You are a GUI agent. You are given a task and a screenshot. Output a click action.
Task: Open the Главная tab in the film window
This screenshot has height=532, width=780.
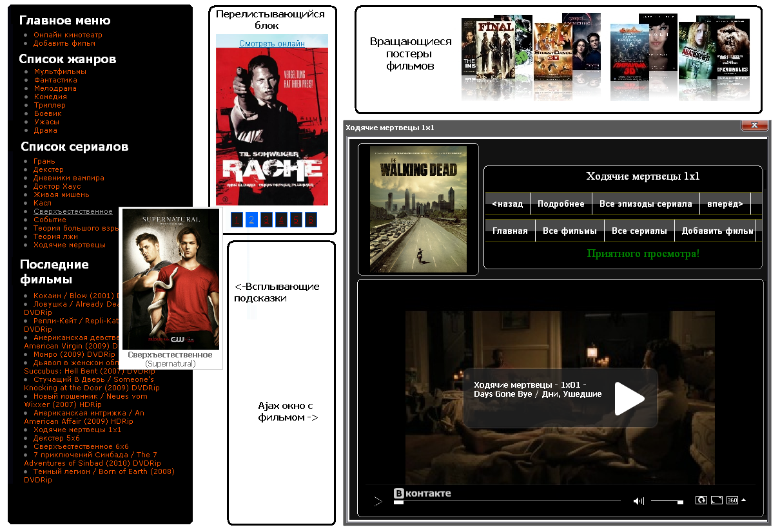coord(510,231)
